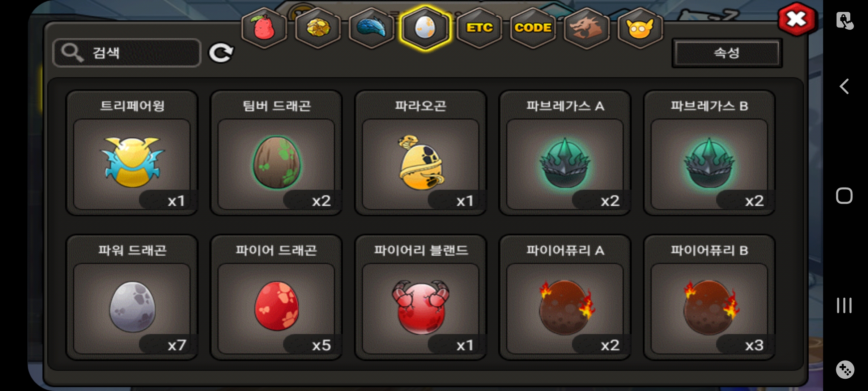
Task: Tap the gamepad icon in side bar
Action: pyautogui.click(x=845, y=370)
